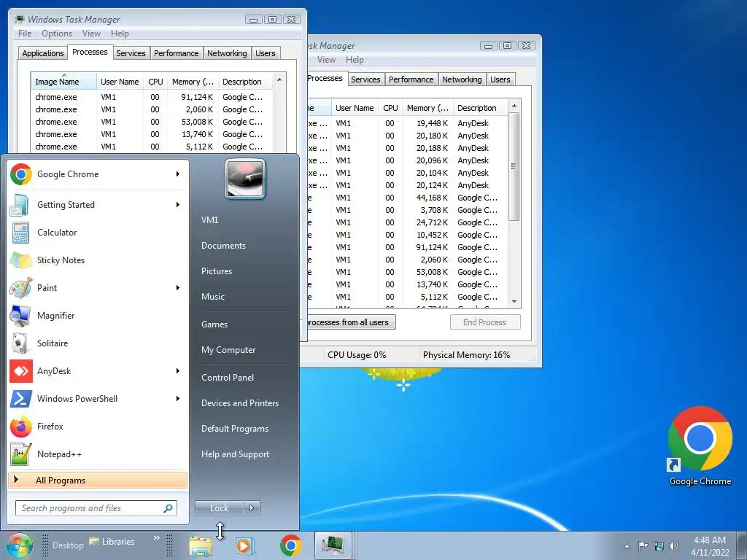
Task: Open Windows Media Player taskbar icon
Action: point(245,545)
